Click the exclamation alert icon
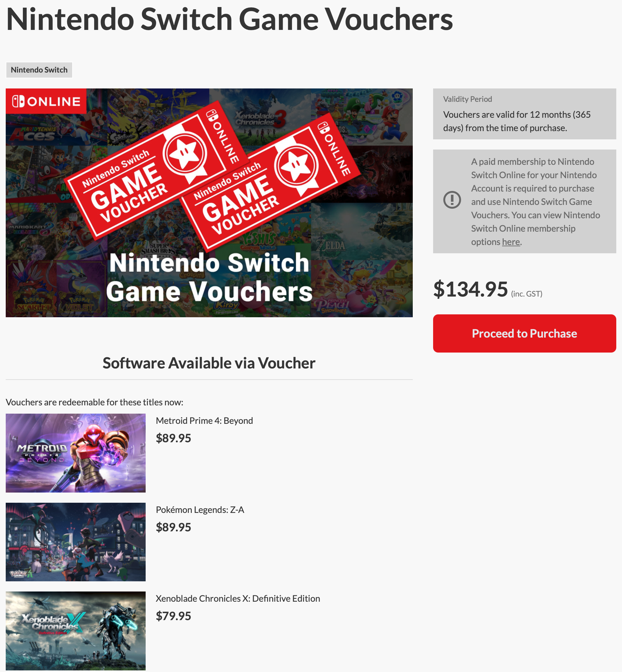This screenshot has width=622, height=672. 452,200
